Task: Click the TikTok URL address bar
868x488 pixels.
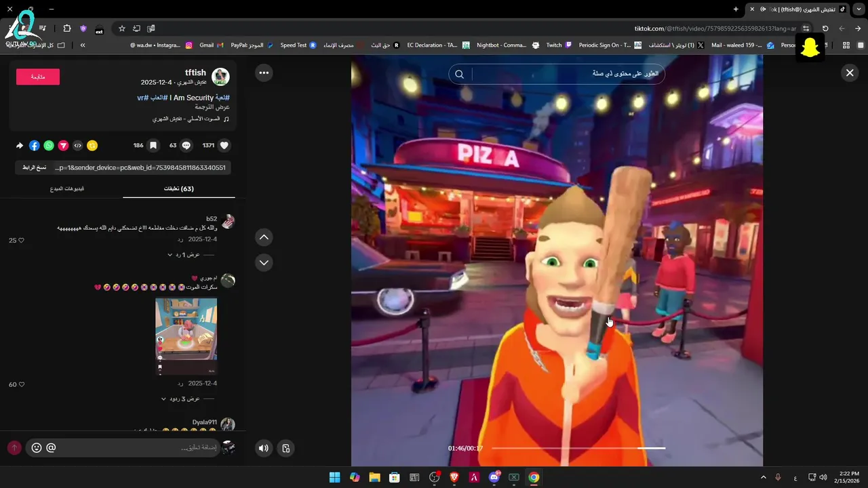Action: [715, 28]
